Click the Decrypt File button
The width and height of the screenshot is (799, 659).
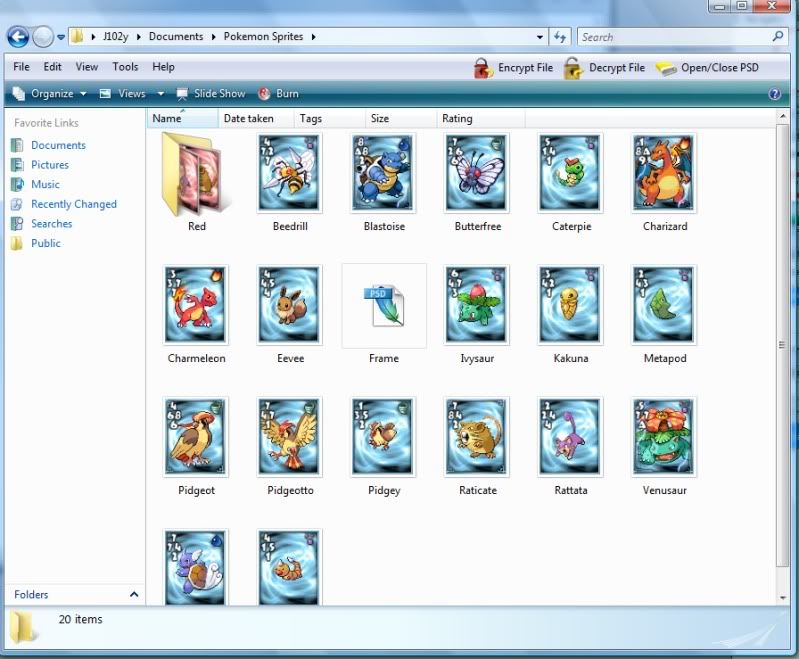coord(604,68)
